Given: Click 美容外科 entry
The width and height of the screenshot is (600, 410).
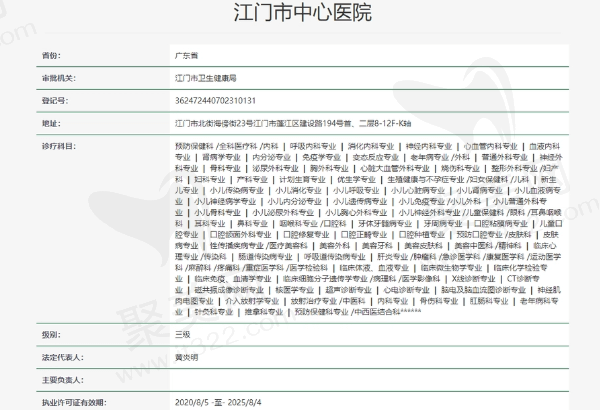Looking at the screenshot, I should [334, 245].
